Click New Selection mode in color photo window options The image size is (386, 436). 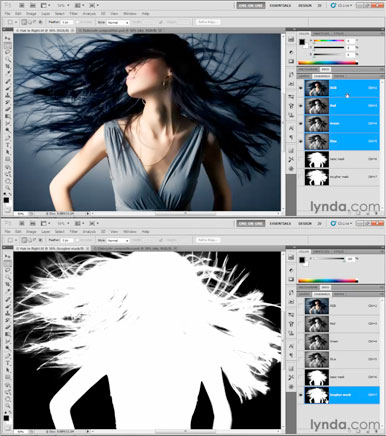tap(24, 22)
